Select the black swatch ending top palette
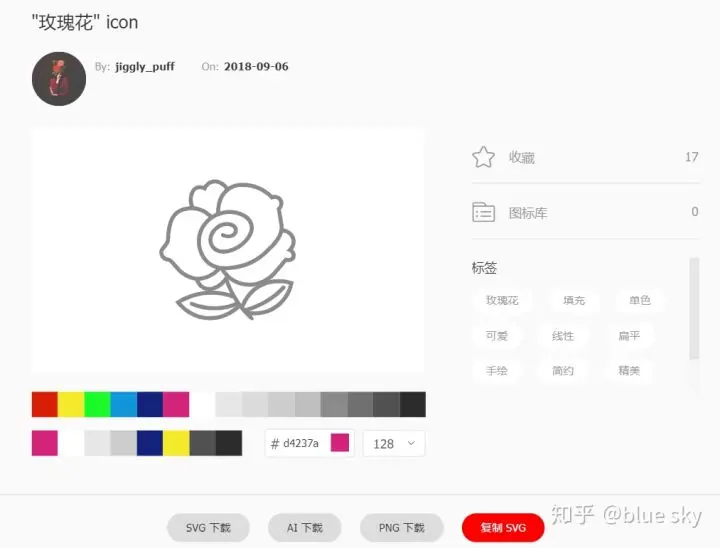The image size is (720, 548). (x=413, y=404)
